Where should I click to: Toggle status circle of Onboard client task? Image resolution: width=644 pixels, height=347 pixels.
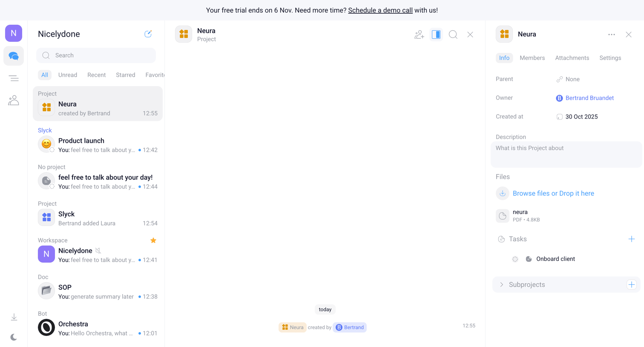(x=515, y=259)
